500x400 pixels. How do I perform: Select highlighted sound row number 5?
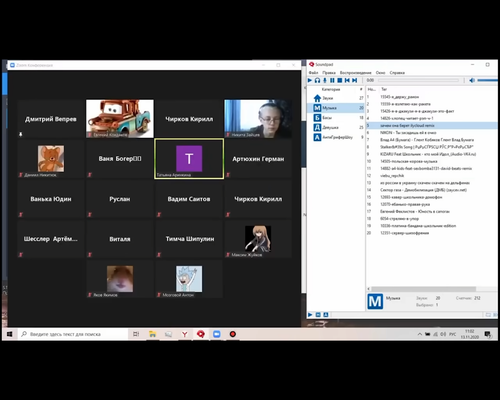coord(432,125)
